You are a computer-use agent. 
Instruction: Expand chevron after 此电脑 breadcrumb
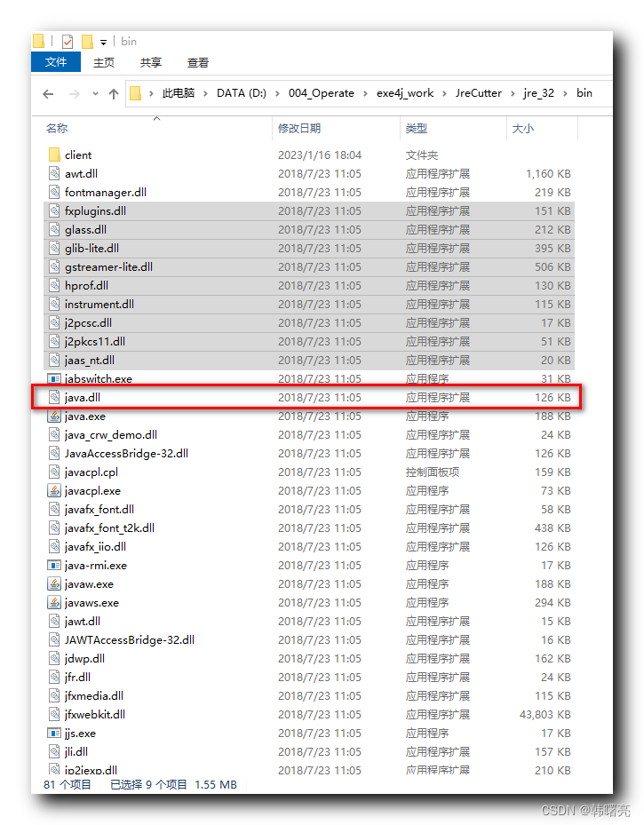pos(205,93)
